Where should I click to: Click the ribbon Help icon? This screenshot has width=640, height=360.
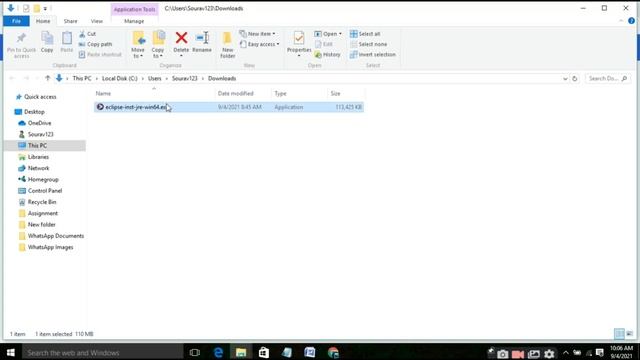click(x=631, y=21)
